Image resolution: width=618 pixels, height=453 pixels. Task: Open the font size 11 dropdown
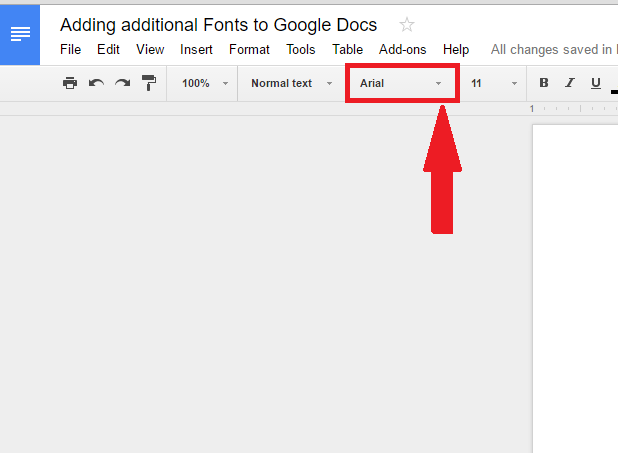tap(494, 83)
